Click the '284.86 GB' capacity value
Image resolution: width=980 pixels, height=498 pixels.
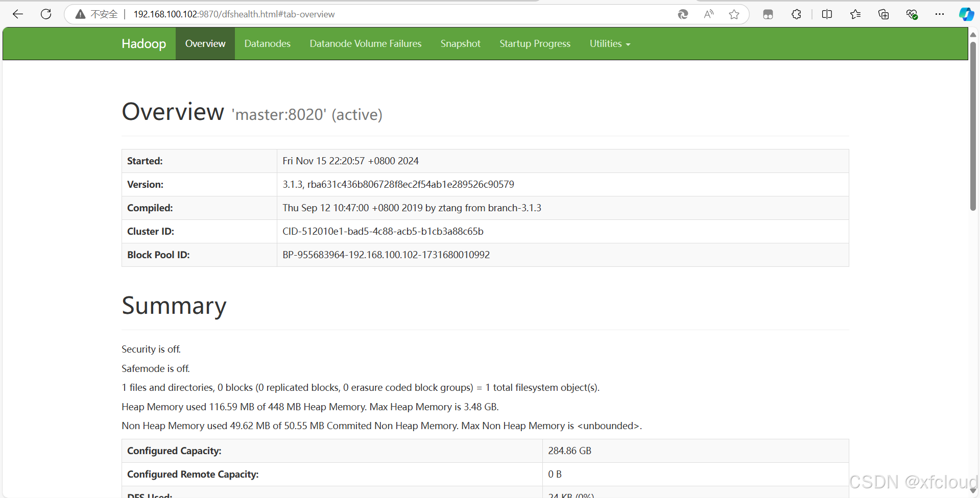tap(570, 451)
